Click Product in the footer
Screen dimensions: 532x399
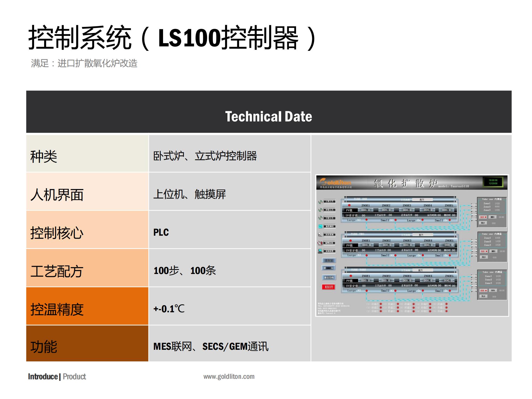[74, 377]
